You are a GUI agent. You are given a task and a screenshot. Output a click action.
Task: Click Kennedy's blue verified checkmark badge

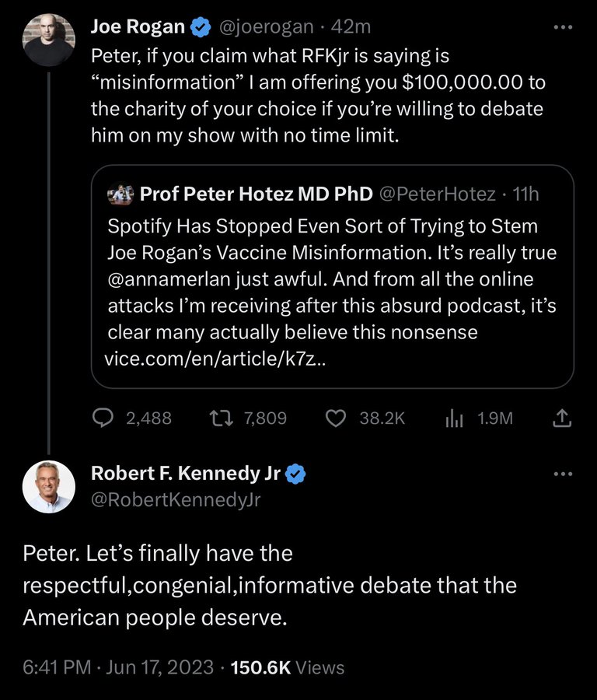tap(295, 474)
